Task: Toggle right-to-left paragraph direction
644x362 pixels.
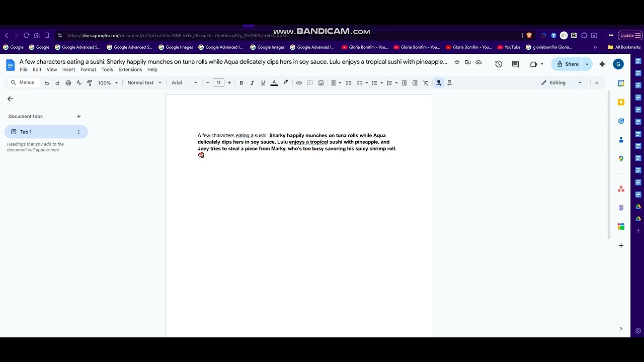Action: 450,83
